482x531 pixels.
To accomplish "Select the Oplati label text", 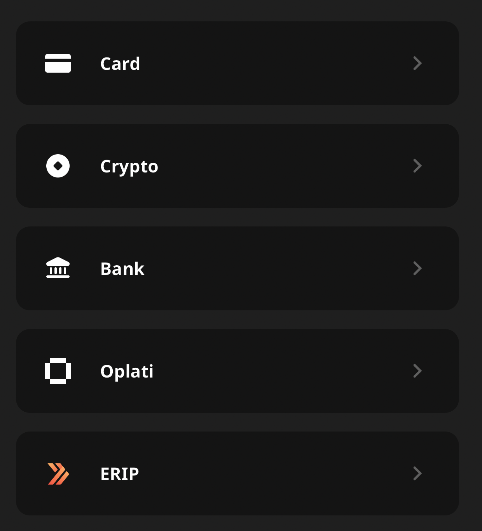I will [127, 372].
